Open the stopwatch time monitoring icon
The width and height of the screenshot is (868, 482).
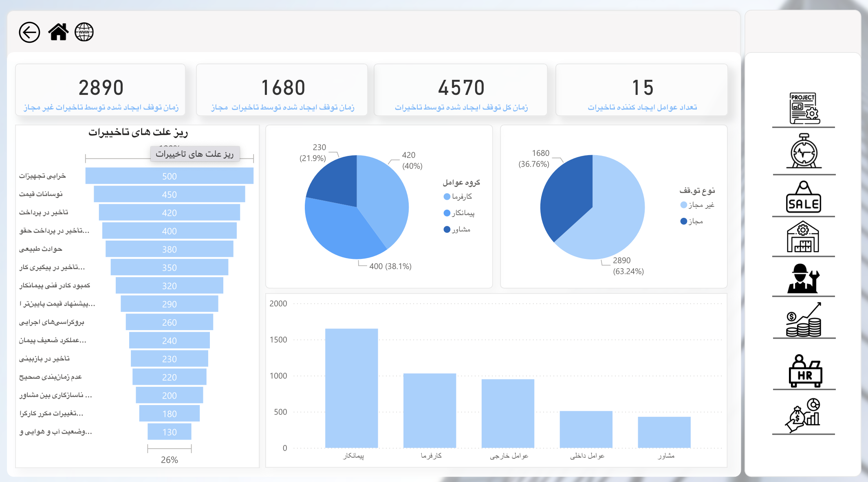804,151
